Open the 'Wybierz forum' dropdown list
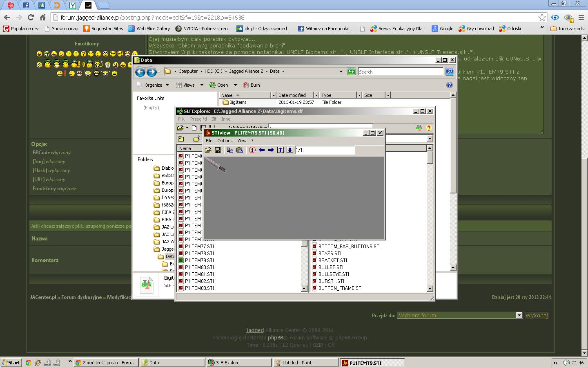The width and height of the screenshot is (588, 368). coord(460,315)
